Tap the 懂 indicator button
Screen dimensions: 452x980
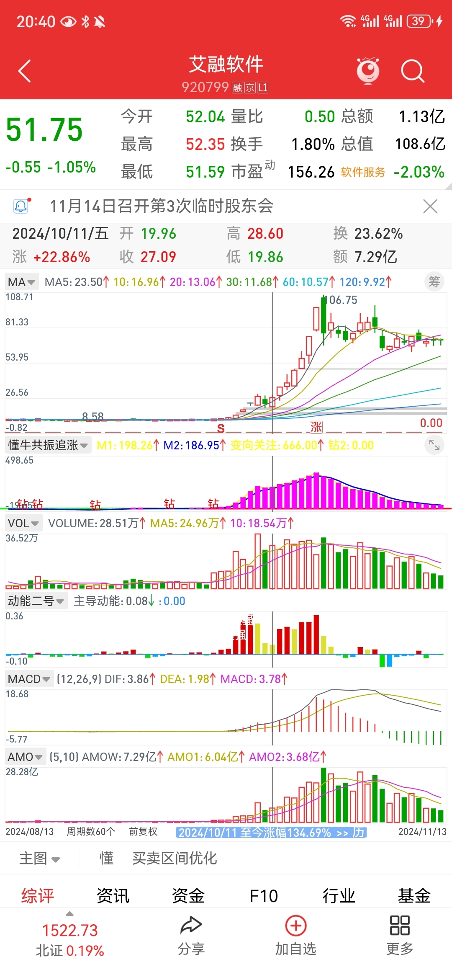coord(106,858)
